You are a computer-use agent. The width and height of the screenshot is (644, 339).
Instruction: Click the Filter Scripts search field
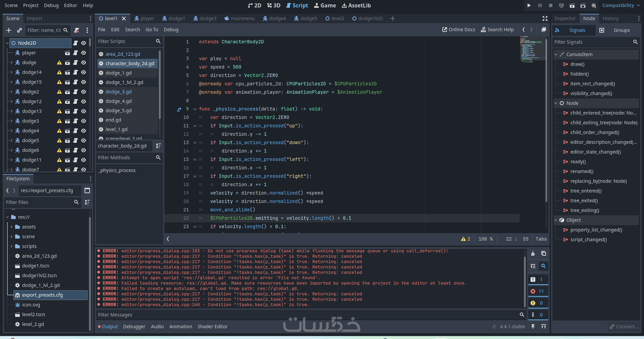(x=126, y=41)
